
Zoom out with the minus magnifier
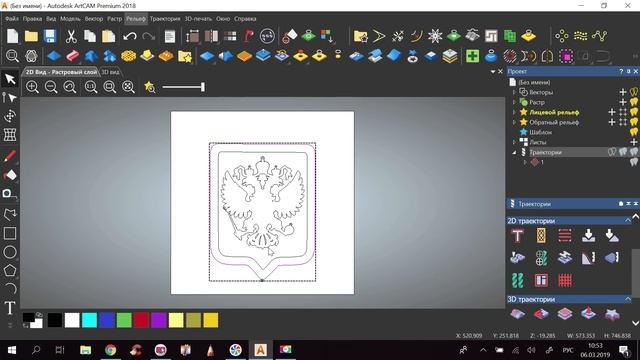51,87
